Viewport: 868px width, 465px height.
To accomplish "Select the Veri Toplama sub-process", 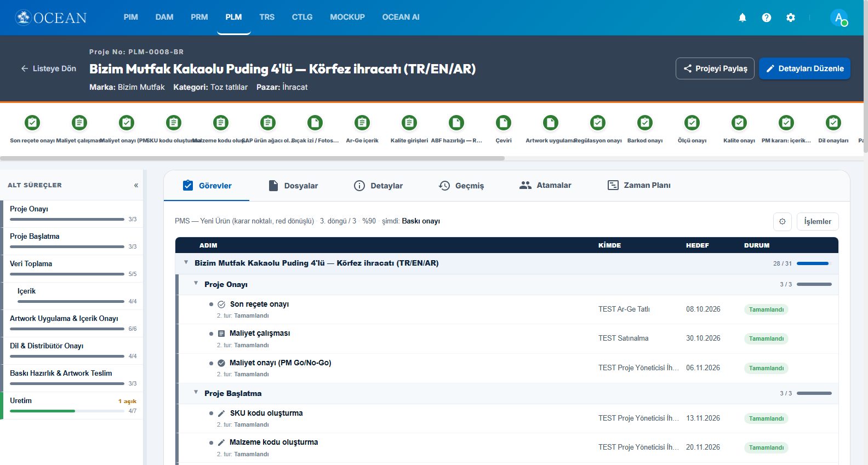I will (x=73, y=268).
